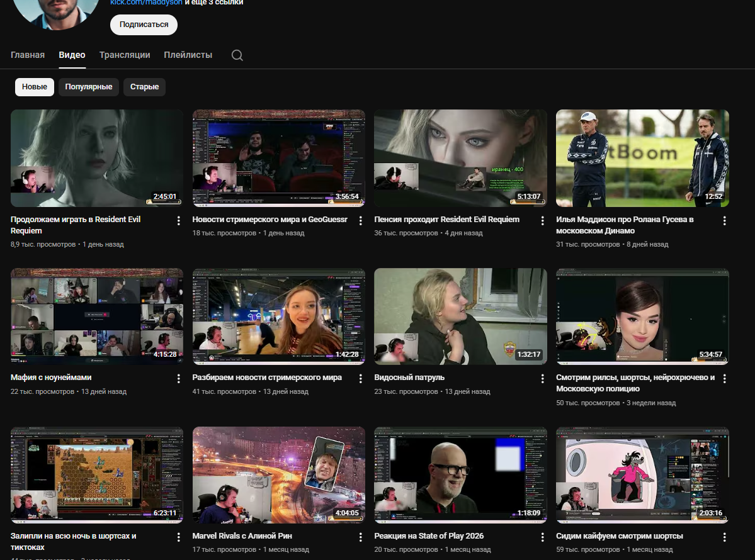Screen dimensions: 755x560
Task: Open video title "Новости стримерского мира и GeoGuessr"
Action: coord(270,220)
